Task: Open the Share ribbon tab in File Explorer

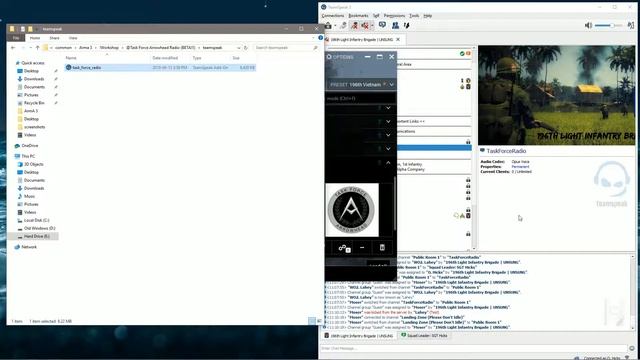Action: [x=54, y=38]
